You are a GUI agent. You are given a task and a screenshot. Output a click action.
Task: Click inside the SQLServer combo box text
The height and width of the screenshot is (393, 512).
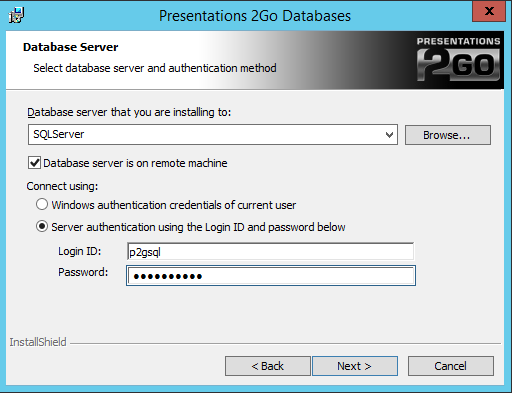coord(206,135)
